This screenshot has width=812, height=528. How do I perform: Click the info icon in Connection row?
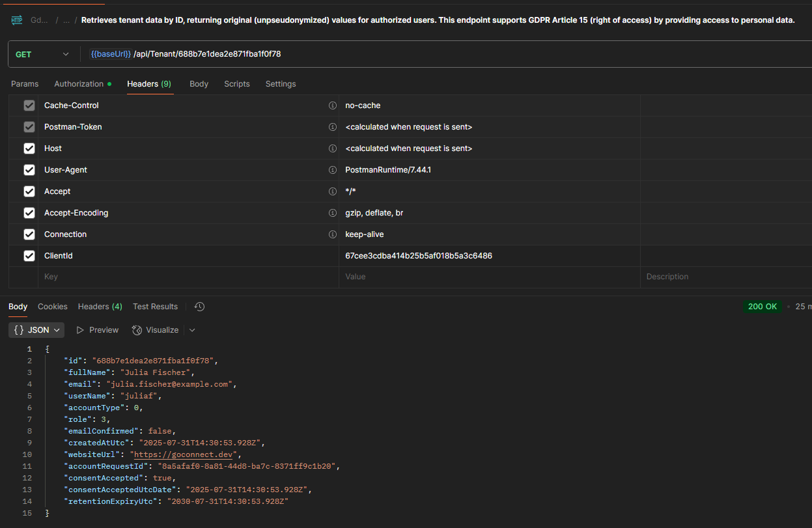tap(333, 234)
